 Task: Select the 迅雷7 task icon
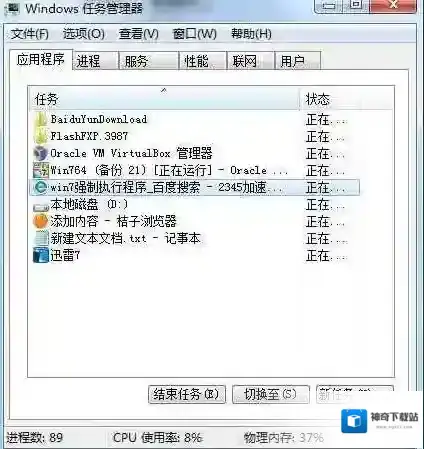(41, 256)
